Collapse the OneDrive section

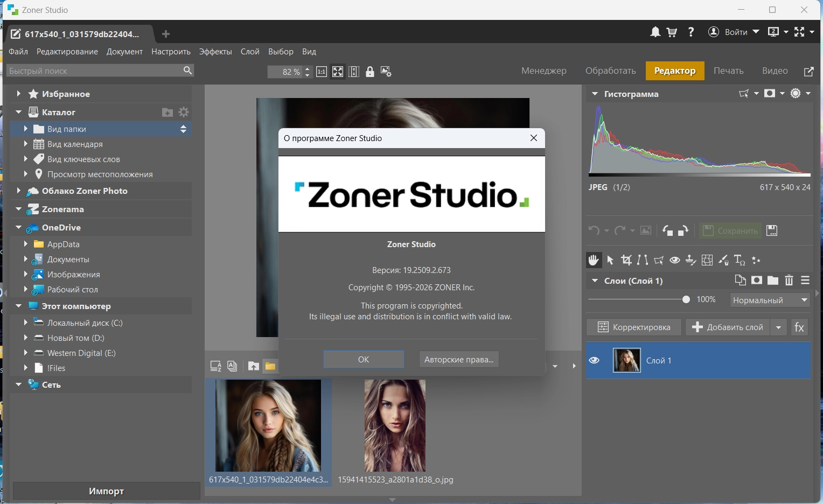click(18, 227)
